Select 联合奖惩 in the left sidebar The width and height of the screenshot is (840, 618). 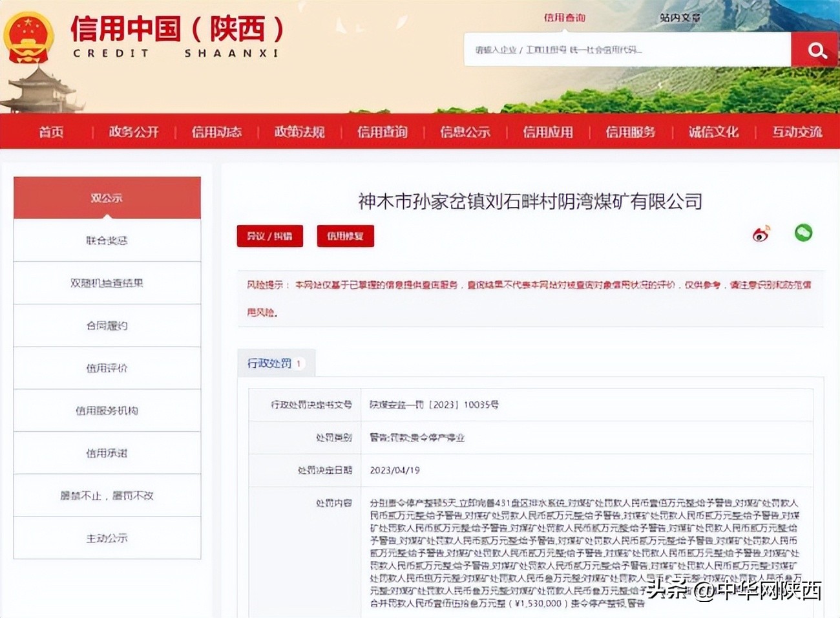click(x=107, y=240)
